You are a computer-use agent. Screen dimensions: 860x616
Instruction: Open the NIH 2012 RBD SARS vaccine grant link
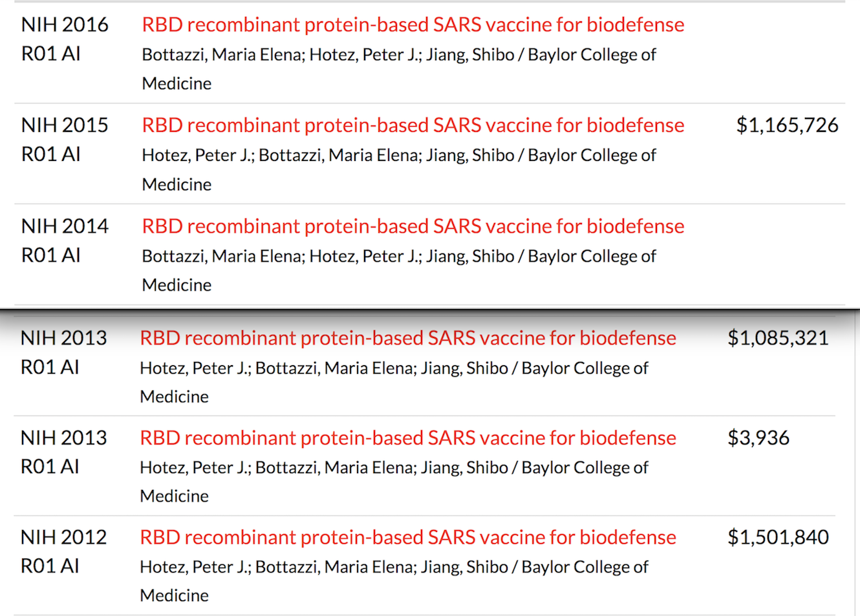click(x=407, y=538)
